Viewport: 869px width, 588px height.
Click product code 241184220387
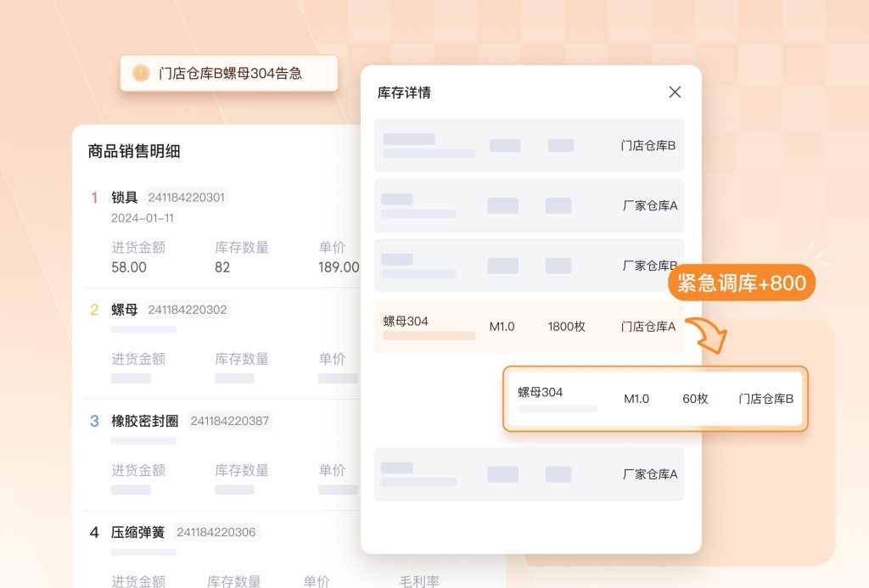pos(229,421)
